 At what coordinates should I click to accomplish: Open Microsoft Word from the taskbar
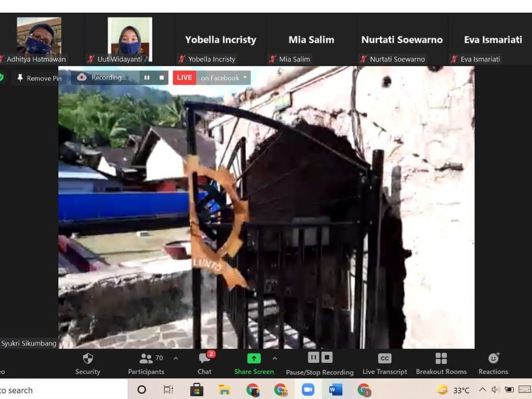tap(336, 390)
